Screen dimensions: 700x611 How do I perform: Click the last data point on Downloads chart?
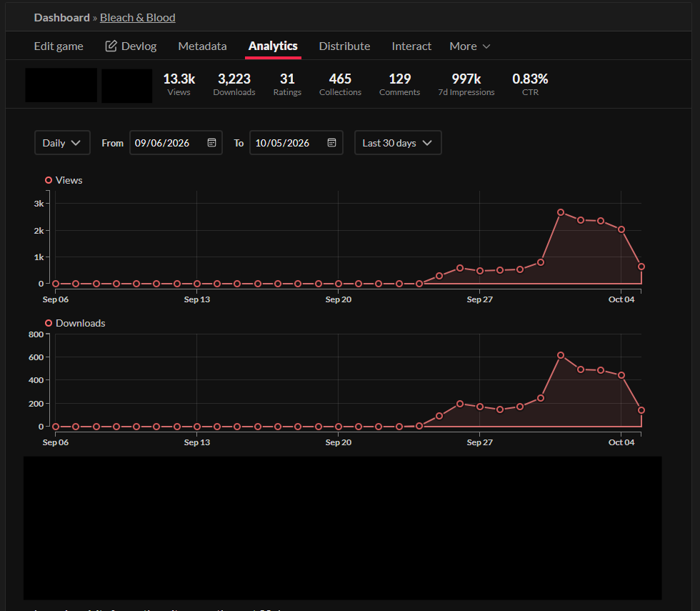point(641,410)
